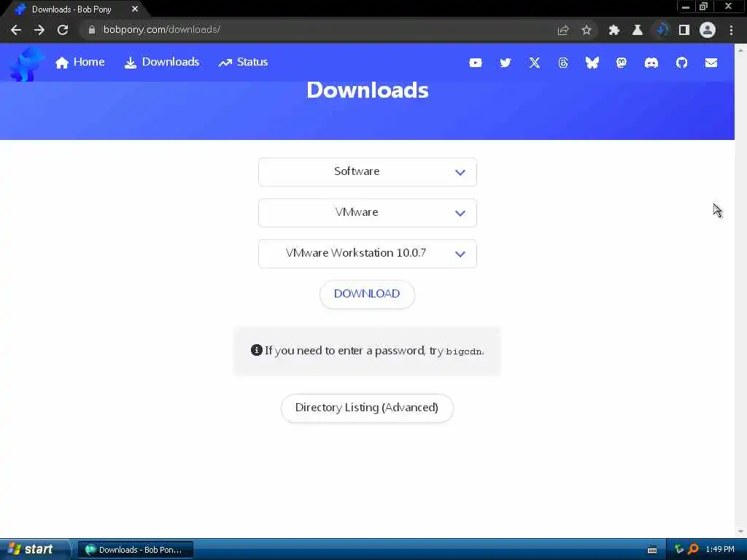The image size is (747, 560).
Task: Go forward with the browser forward arrow
Action: click(x=39, y=30)
